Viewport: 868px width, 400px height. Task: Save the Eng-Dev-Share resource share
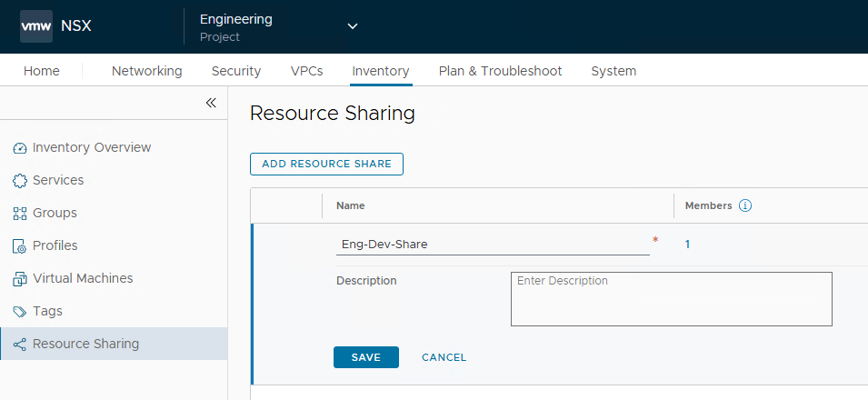pos(365,357)
